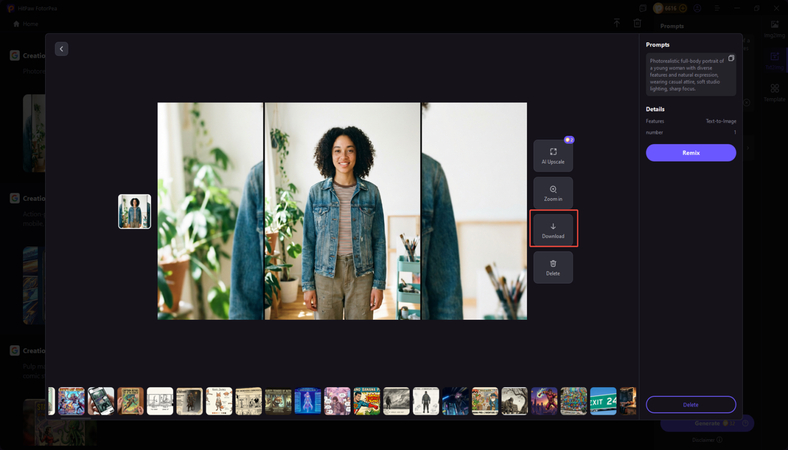Open the Img2Img sidebar panel
This screenshot has width=788, height=450.
774,29
